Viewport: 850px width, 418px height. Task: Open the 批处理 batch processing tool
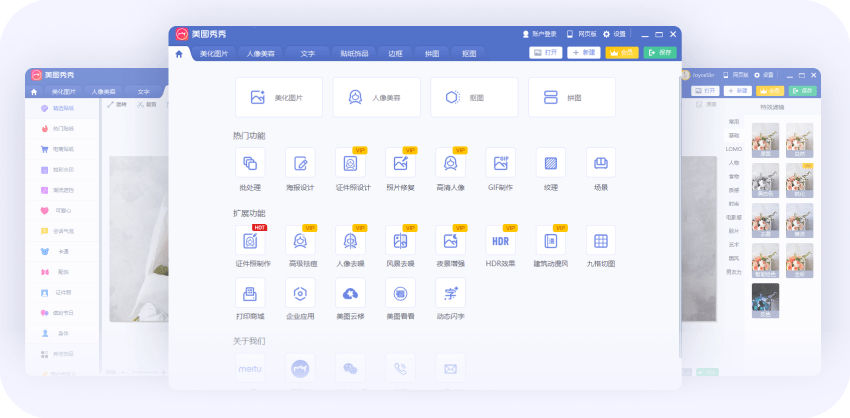(x=250, y=163)
